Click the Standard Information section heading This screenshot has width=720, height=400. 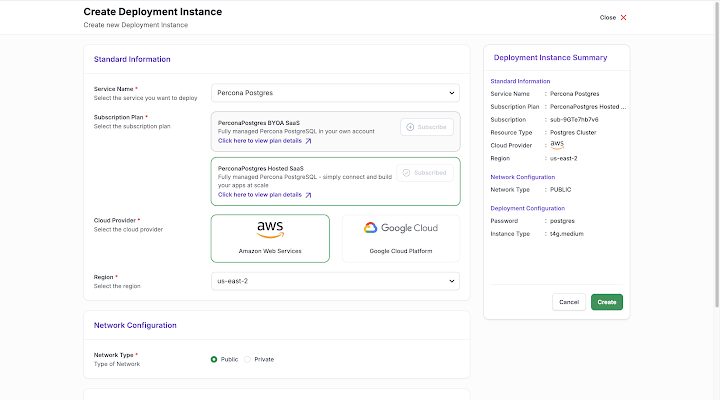point(132,59)
